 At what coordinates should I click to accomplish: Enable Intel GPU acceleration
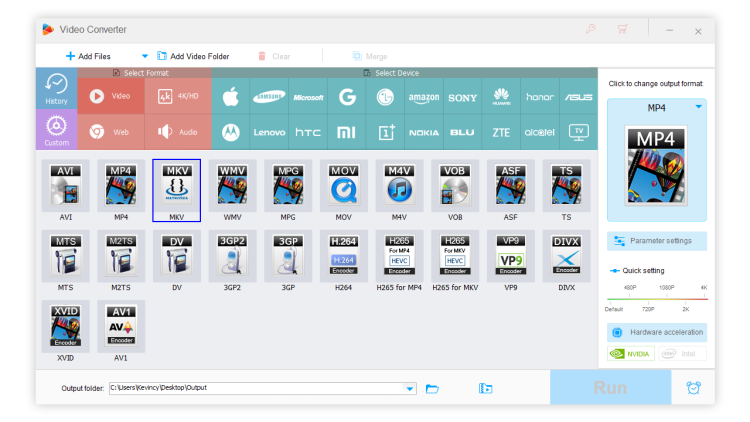point(682,353)
